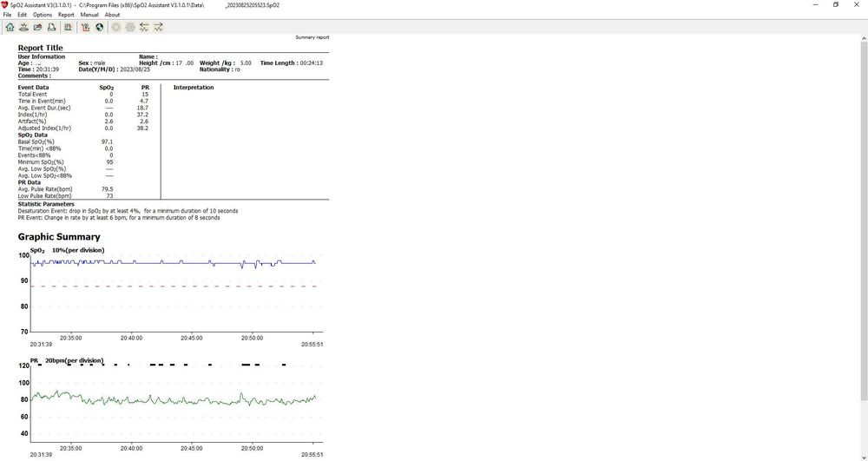The height and width of the screenshot is (461, 868).
Task: Open the Options menu
Action: point(43,15)
